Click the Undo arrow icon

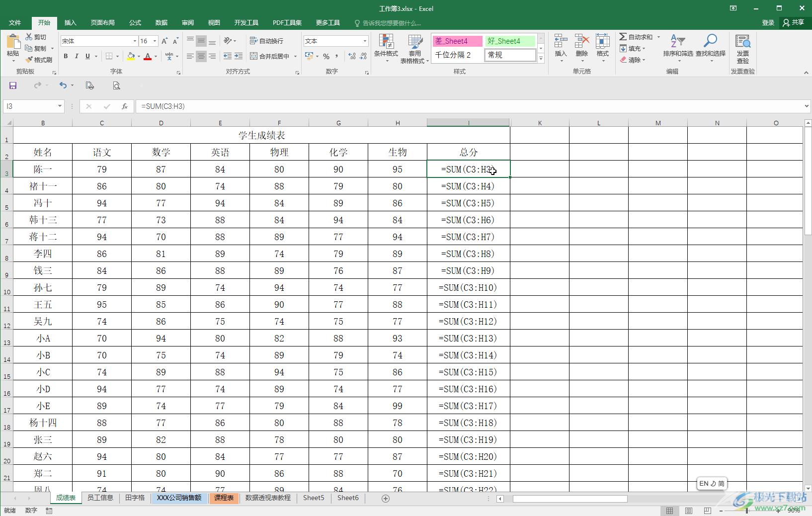coord(63,86)
